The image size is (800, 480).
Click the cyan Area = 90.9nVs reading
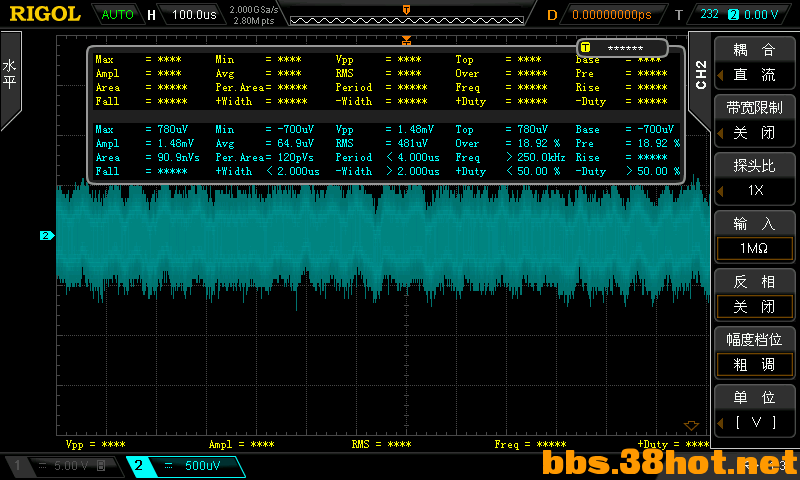[x=147, y=158]
